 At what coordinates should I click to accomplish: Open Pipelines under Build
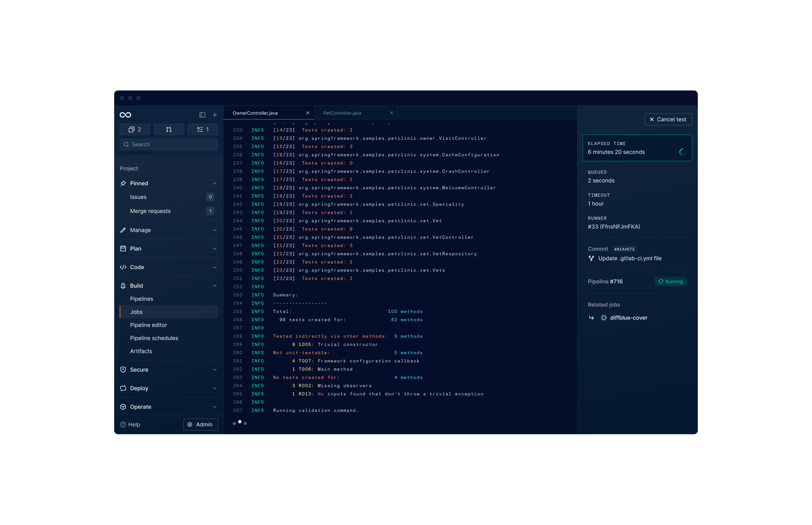[x=142, y=299]
